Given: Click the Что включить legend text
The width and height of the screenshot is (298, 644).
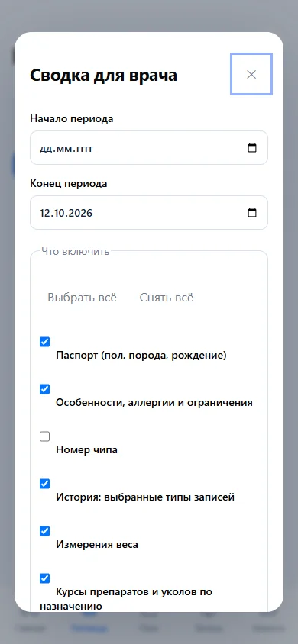Looking at the screenshot, I should point(75,251).
